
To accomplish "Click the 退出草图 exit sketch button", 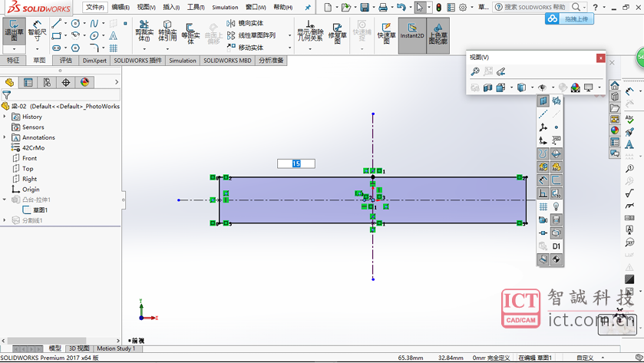I will (14, 31).
